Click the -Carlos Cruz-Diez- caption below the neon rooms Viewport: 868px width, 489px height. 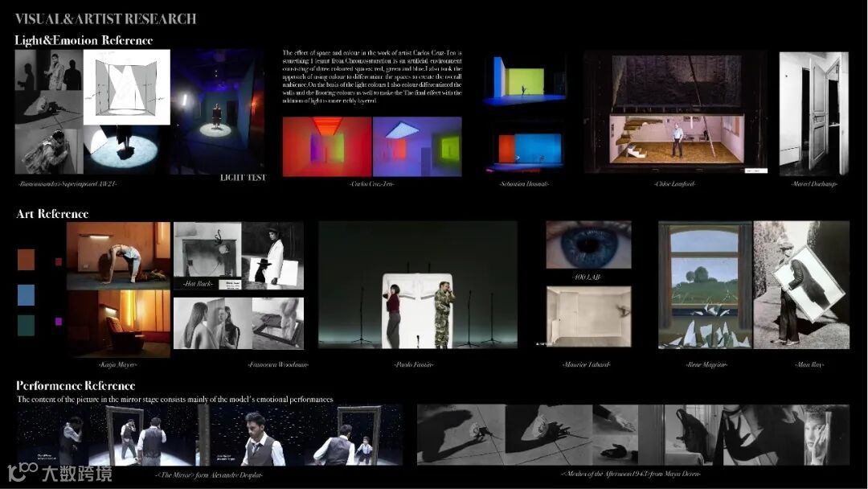tap(372, 183)
